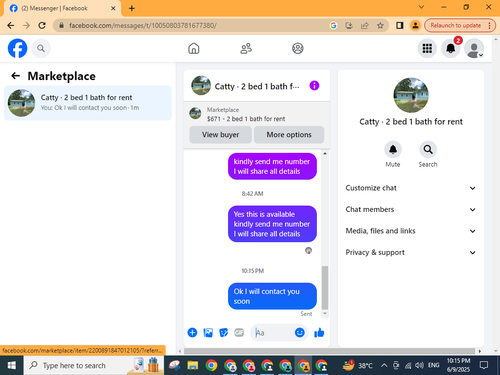Click the Chrome profile avatar icon
The height and width of the screenshot is (375, 500).
pos(415,25)
